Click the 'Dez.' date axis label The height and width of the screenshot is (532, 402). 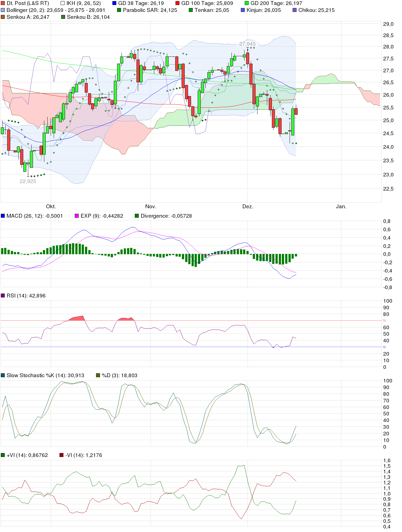click(x=248, y=206)
